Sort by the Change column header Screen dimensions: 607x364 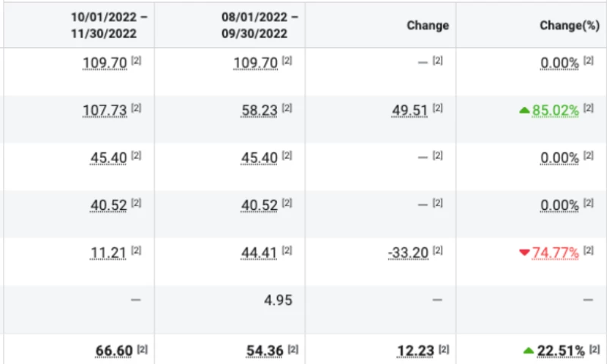[x=427, y=25]
